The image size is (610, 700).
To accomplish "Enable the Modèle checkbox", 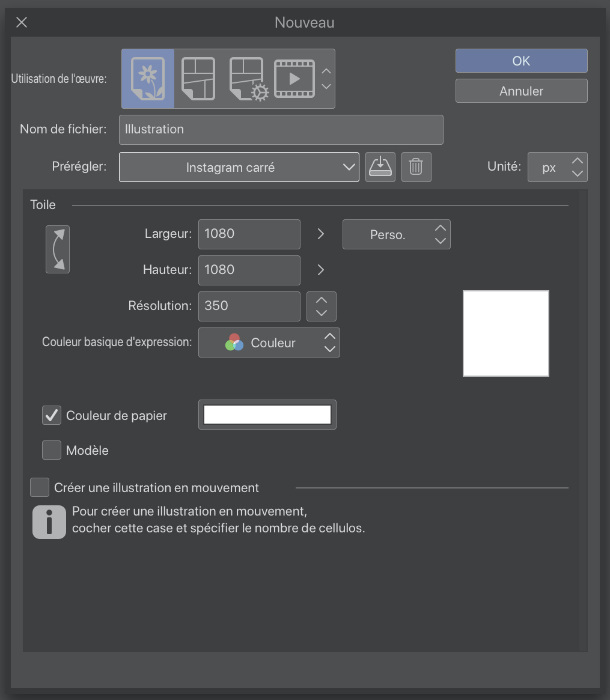I will (x=52, y=450).
